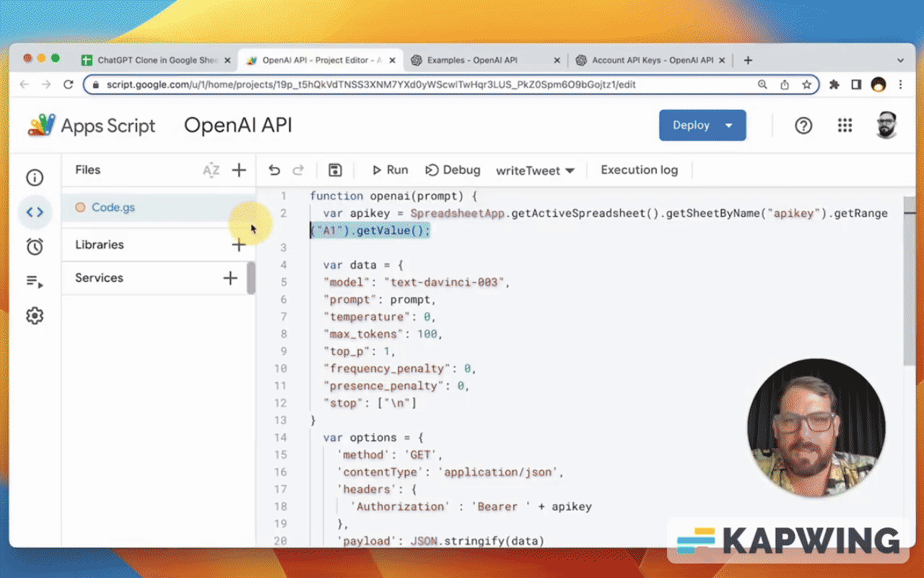Click 'Authorization' in the headers code
The height and width of the screenshot is (578, 924).
401,507
